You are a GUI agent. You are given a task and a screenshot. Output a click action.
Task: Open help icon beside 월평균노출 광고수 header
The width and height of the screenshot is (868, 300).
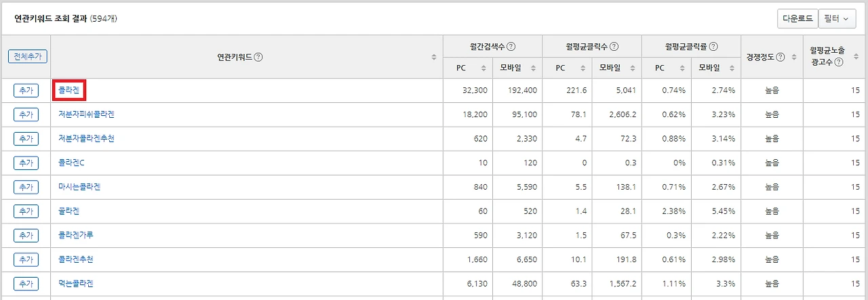[839, 62]
